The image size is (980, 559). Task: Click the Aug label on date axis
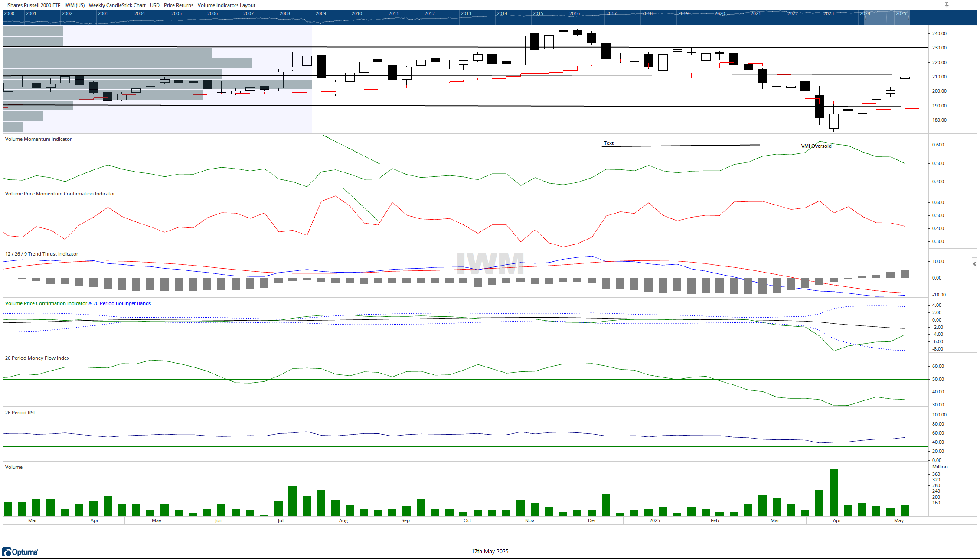(343, 520)
